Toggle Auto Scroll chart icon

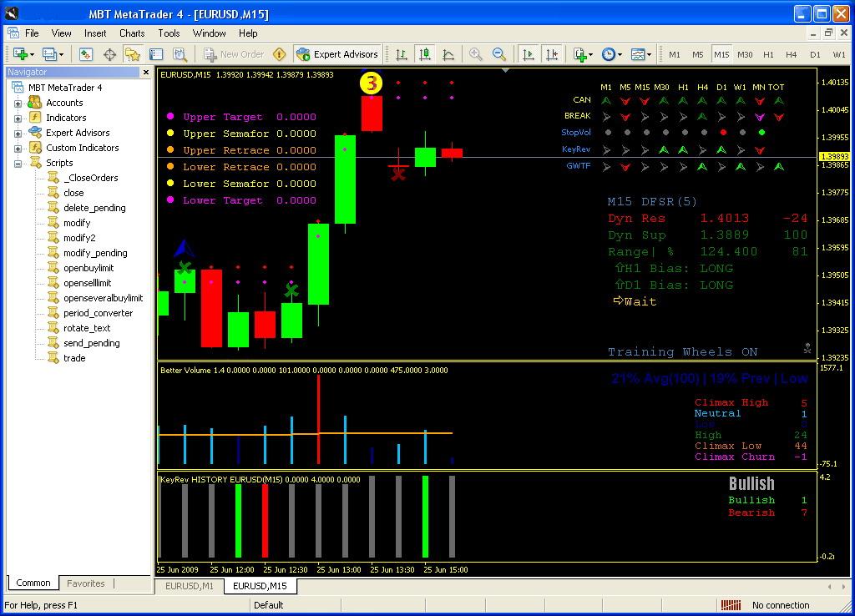click(x=529, y=54)
